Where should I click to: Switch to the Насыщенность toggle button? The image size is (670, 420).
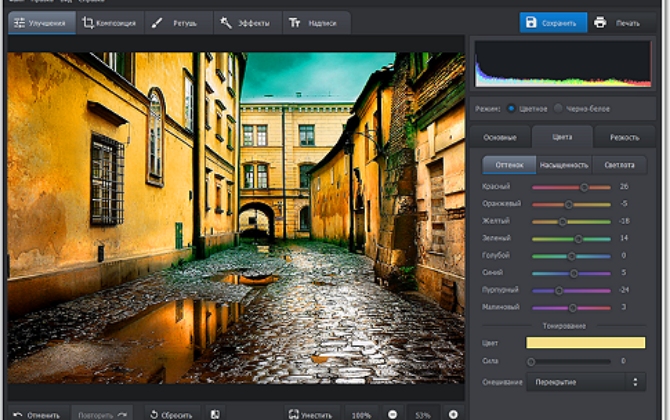[564, 165]
